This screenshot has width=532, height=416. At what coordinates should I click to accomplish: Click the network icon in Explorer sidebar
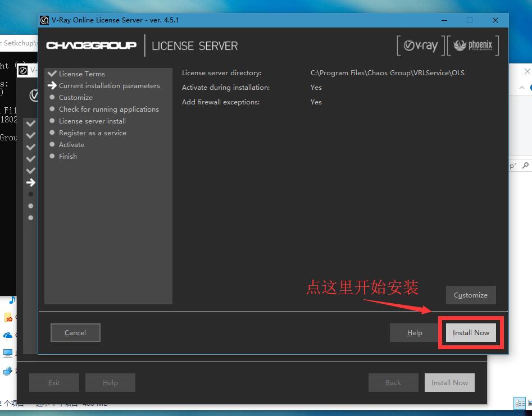8,371
